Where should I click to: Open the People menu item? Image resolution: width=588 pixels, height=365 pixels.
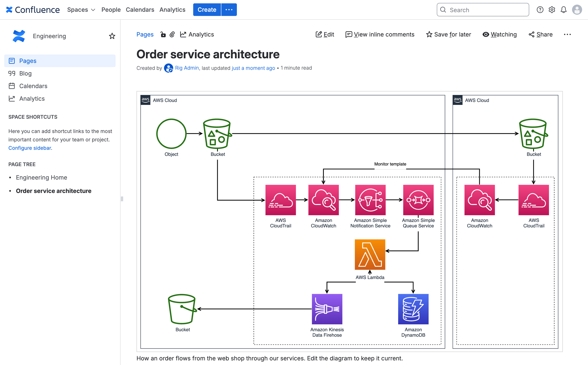click(x=111, y=10)
